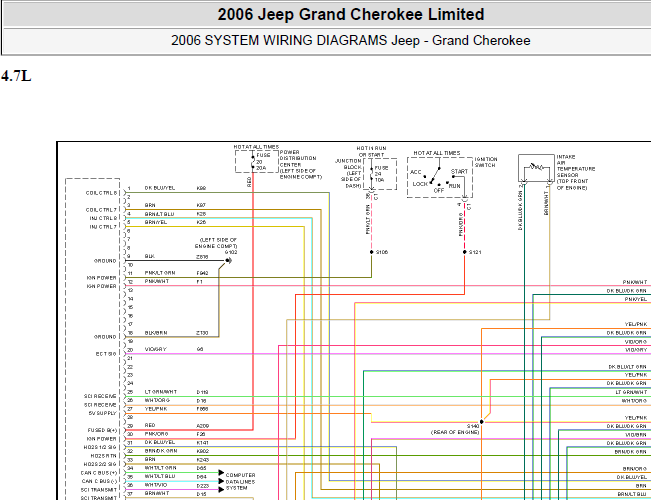
Task: Click the FUSED B(+) pin label
Action: tap(102, 430)
